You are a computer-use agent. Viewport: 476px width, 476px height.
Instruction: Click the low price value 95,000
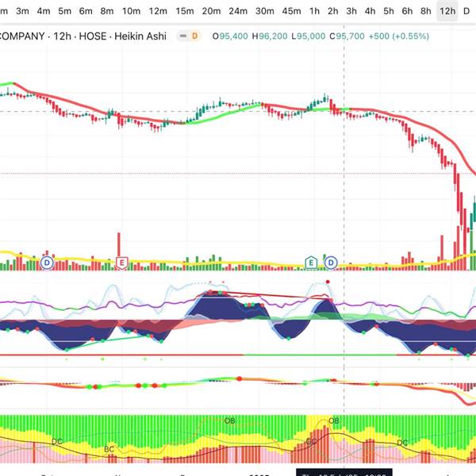(x=311, y=36)
